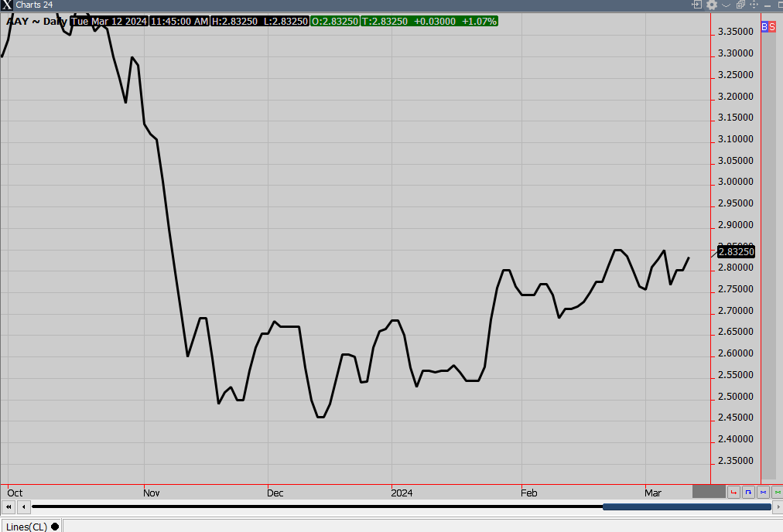Click the Tue Mar 12 2024 date field
Screen dimensions: 783x532
109,22
